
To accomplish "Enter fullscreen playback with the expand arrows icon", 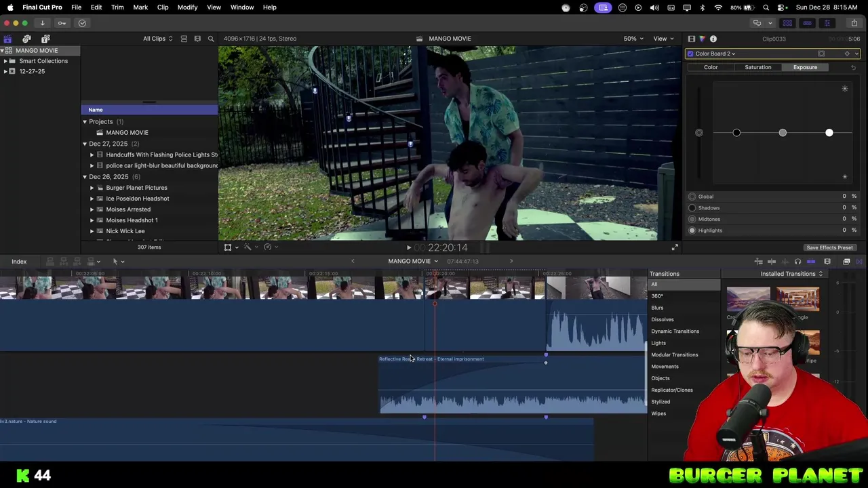I will pyautogui.click(x=675, y=247).
